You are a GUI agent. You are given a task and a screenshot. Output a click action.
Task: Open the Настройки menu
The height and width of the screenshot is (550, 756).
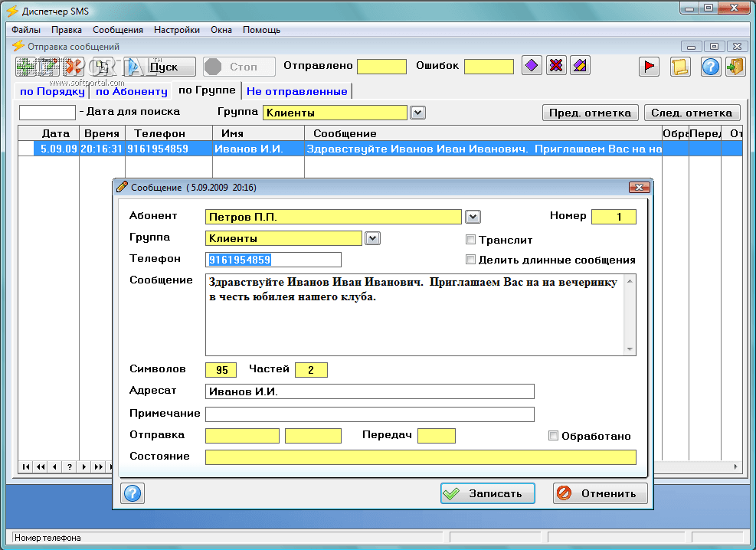[177, 30]
